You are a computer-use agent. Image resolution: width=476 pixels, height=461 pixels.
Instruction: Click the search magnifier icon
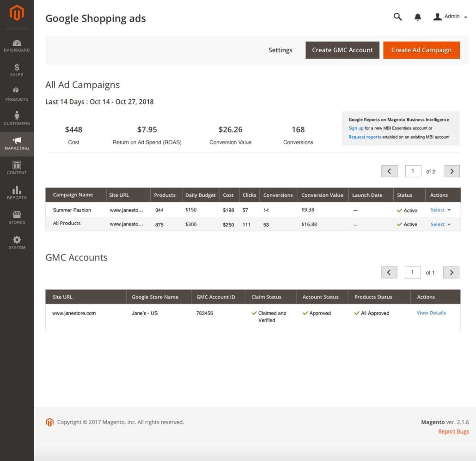(397, 17)
